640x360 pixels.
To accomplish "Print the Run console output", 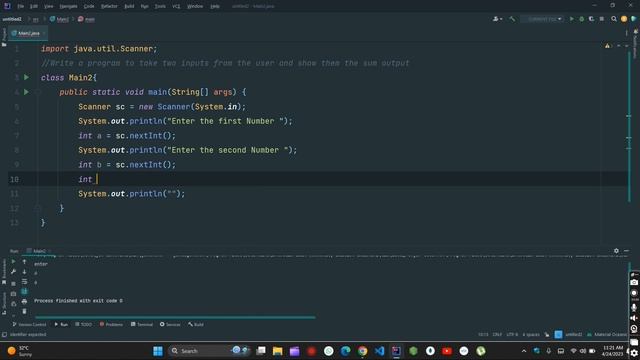I will (24, 301).
